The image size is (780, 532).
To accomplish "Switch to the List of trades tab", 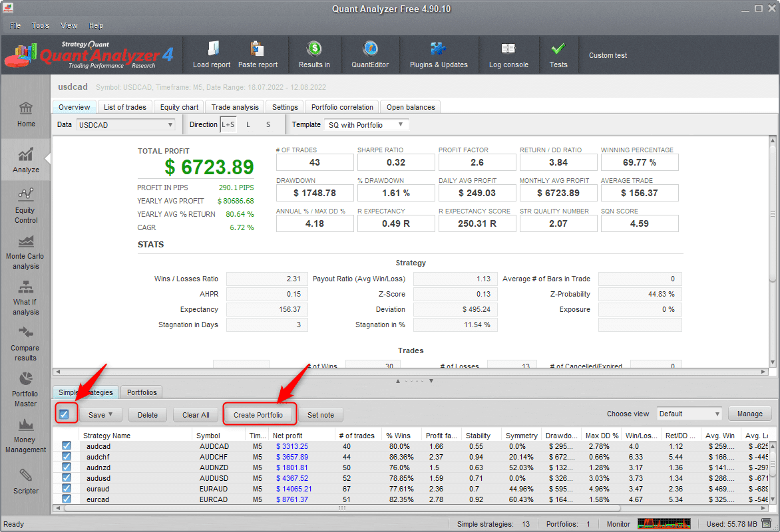I will (x=125, y=107).
